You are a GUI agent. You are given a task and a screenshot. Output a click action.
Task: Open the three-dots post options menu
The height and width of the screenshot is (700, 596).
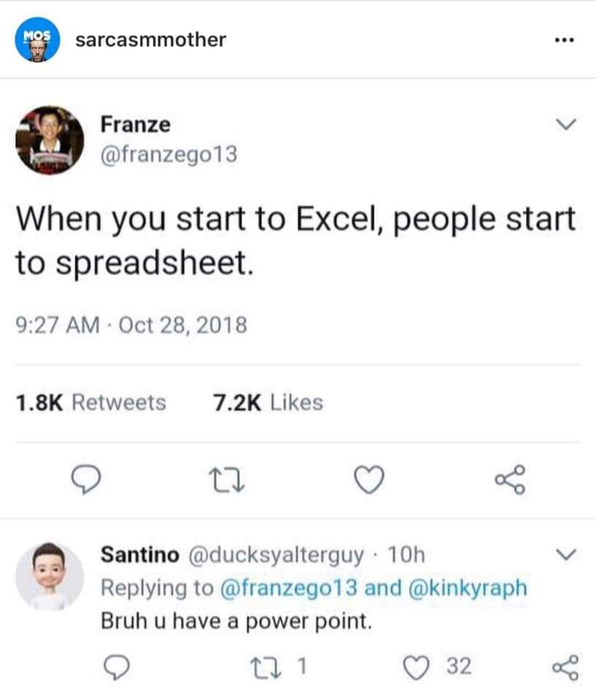(563, 39)
